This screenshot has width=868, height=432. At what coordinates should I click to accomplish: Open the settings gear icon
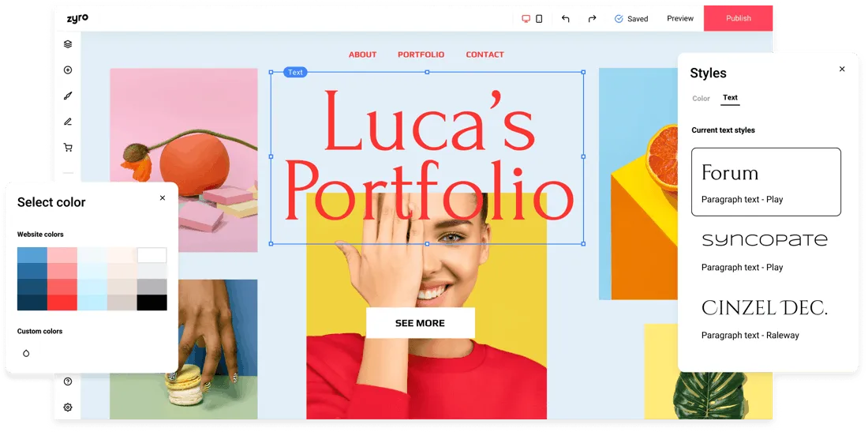pyautogui.click(x=68, y=408)
